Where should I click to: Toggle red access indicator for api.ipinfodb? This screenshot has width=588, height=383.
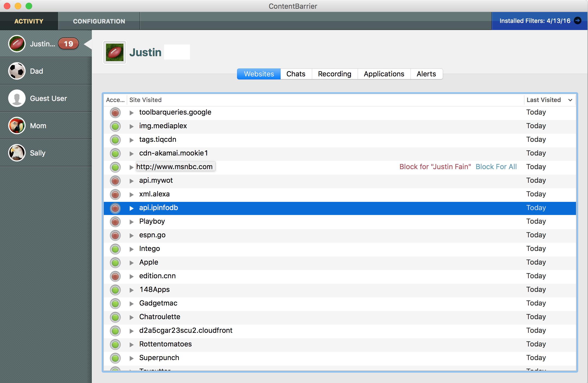[115, 208]
